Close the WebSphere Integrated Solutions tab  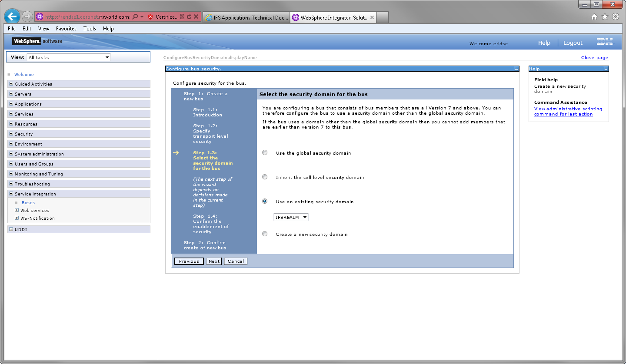pos(372,17)
